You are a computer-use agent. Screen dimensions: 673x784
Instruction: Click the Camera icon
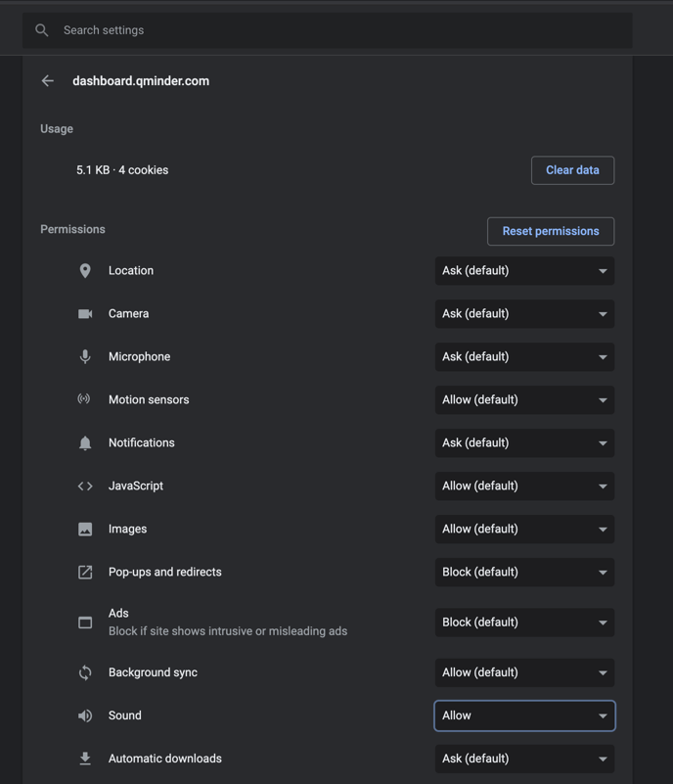point(85,313)
